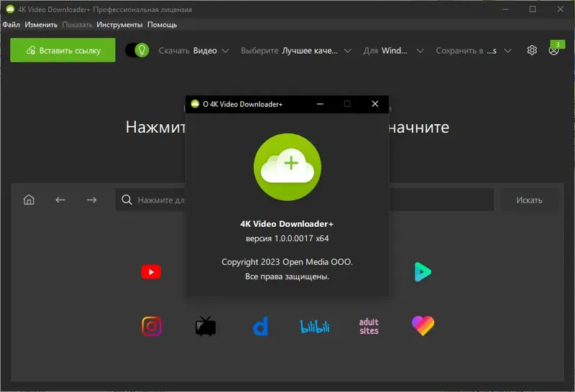This screenshot has width=575, height=392.
Task: Click the Все права защищены text
Action: pyautogui.click(x=287, y=276)
